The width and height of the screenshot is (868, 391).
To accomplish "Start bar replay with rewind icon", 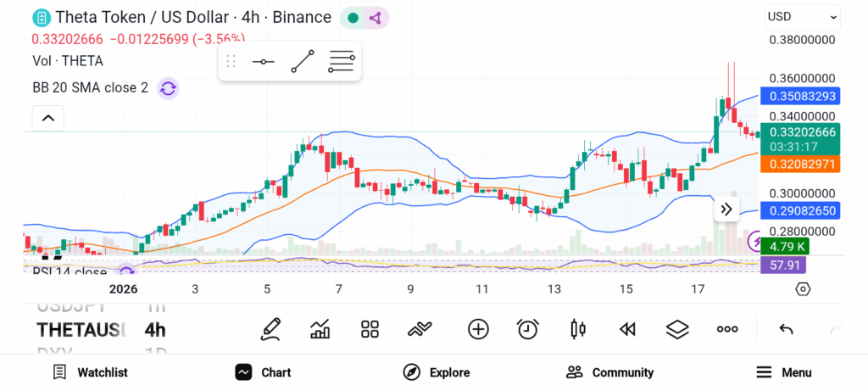I will tap(627, 329).
